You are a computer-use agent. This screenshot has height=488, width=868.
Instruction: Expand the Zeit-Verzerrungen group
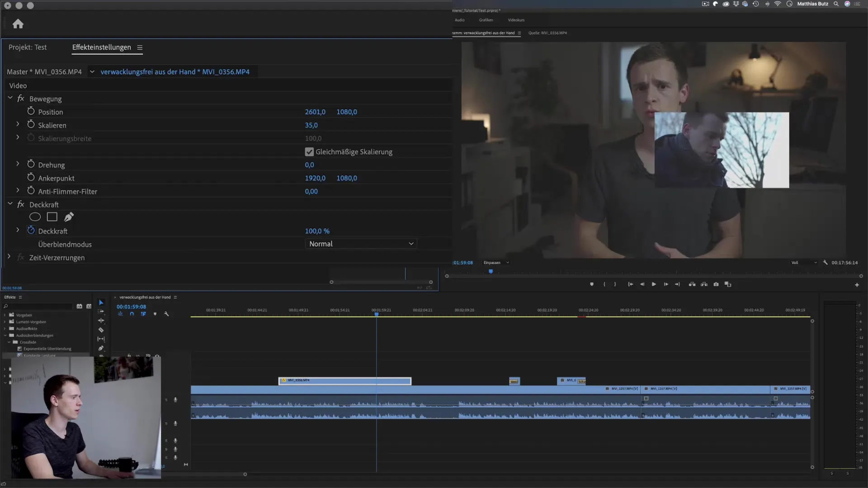(9, 257)
